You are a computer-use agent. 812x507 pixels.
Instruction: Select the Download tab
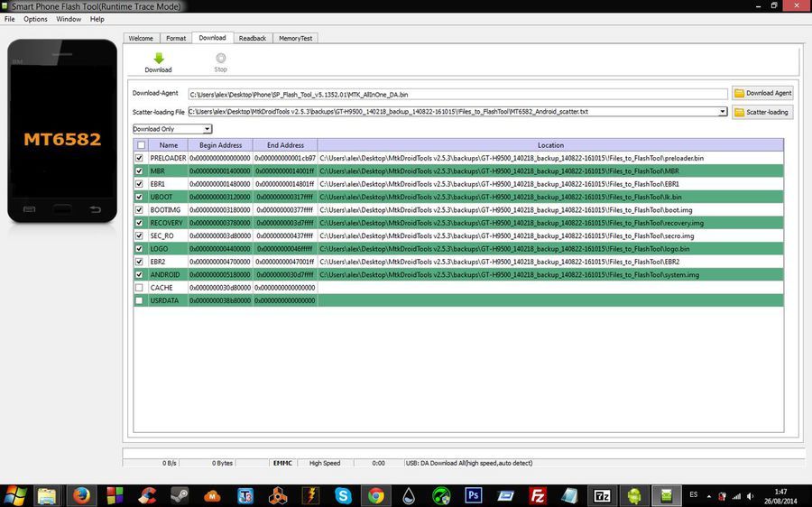[212, 38]
